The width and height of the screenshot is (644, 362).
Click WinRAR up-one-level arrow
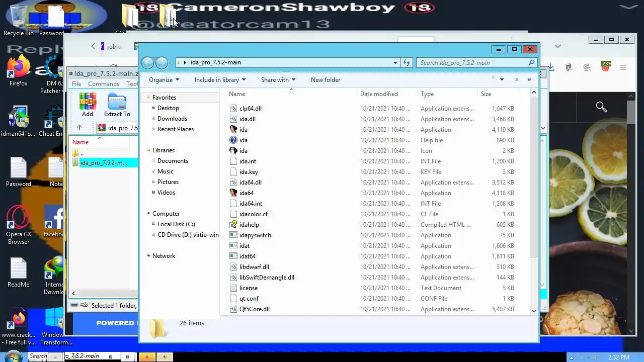79,128
